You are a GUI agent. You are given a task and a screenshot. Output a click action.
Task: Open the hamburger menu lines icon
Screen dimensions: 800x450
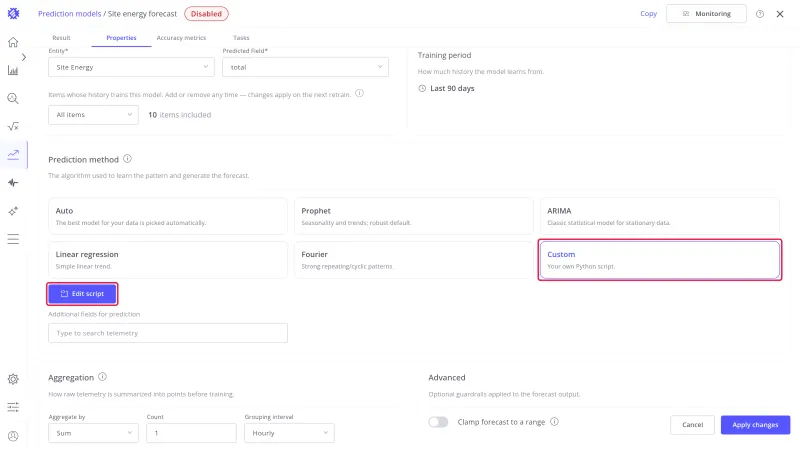coord(13,239)
